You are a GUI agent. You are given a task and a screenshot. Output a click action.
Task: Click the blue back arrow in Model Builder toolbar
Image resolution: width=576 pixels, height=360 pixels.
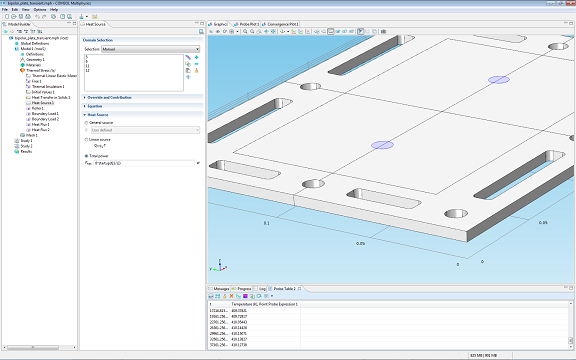pyautogui.click(x=5, y=32)
